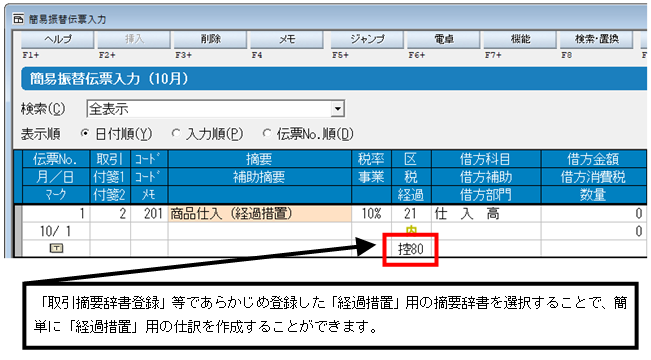The height and width of the screenshot is (360, 651).
Task: Open the 検索・置換 button
Action: (x=596, y=39)
